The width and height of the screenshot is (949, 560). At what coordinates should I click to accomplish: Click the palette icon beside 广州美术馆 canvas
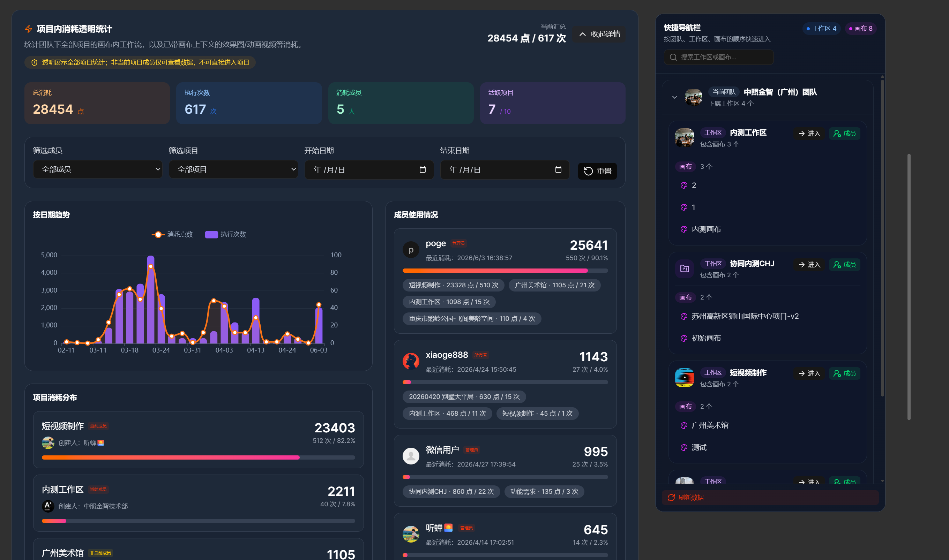pyautogui.click(x=683, y=426)
